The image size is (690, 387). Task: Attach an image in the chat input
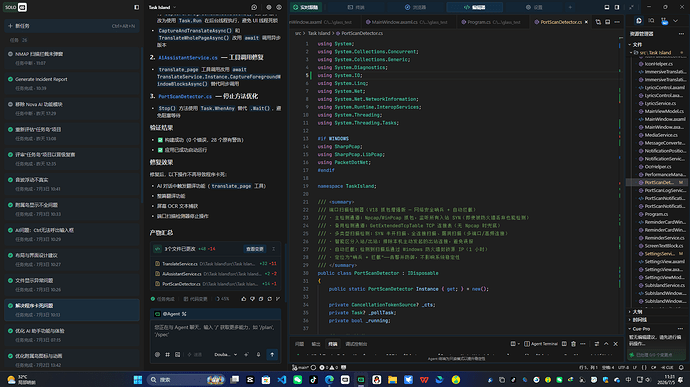177,354
